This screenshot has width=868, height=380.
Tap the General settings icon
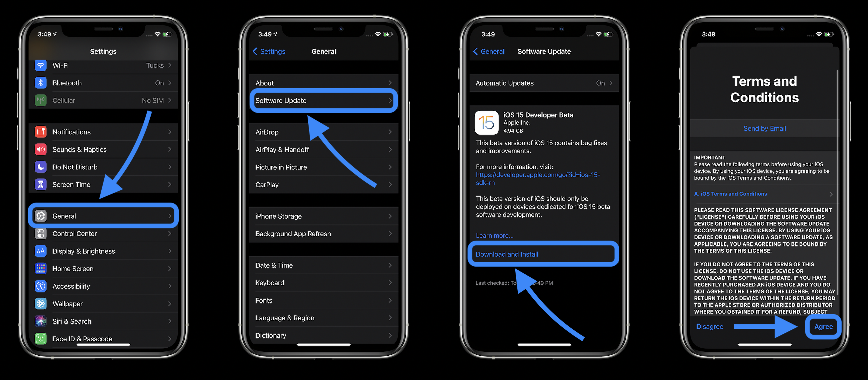pos(42,216)
